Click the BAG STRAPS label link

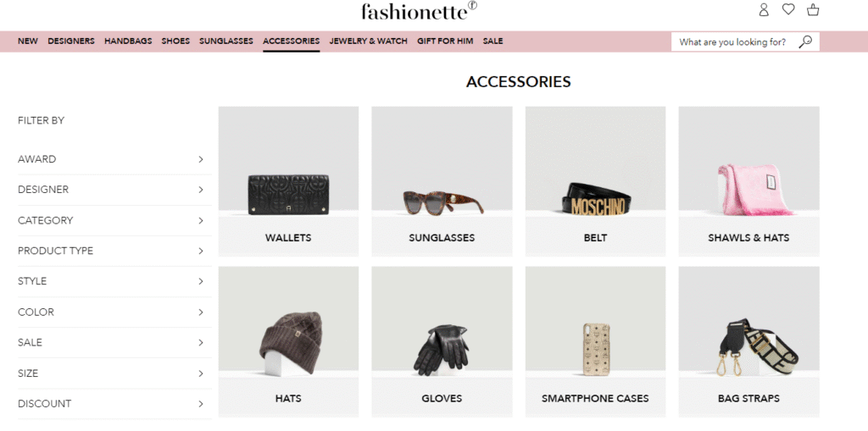(748, 398)
